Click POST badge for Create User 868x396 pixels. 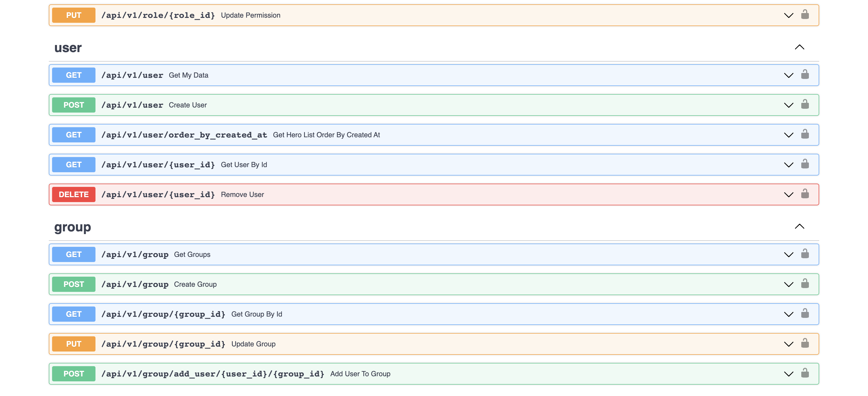click(74, 105)
